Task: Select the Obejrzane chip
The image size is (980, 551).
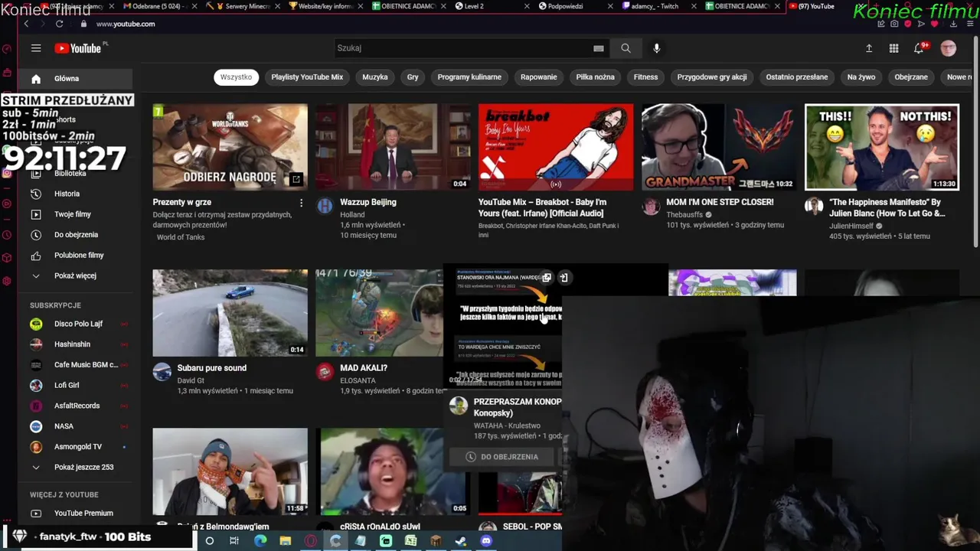Action: (911, 77)
